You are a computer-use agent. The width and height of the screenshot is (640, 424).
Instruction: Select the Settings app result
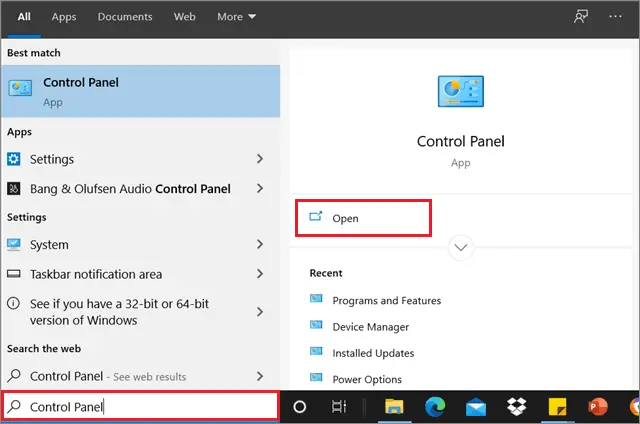[x=140, y=159]
